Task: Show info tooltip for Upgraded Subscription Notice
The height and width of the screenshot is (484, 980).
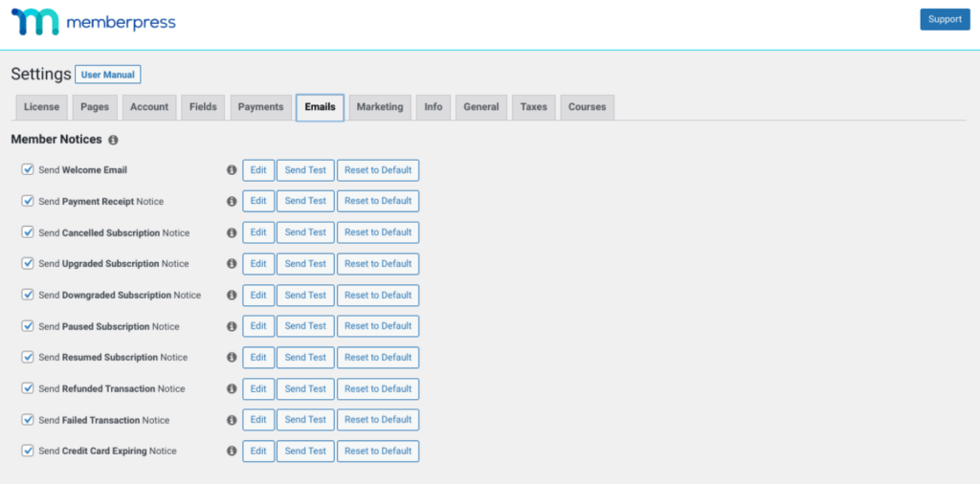Action: pyautogui.click(x=232, y=264)
